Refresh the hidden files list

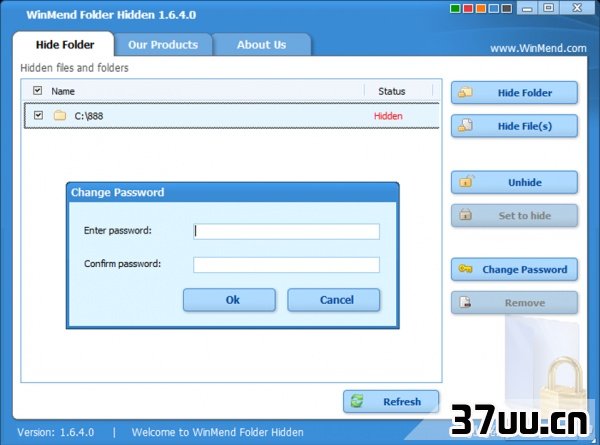pyautogui.click(x=391, y=401)
